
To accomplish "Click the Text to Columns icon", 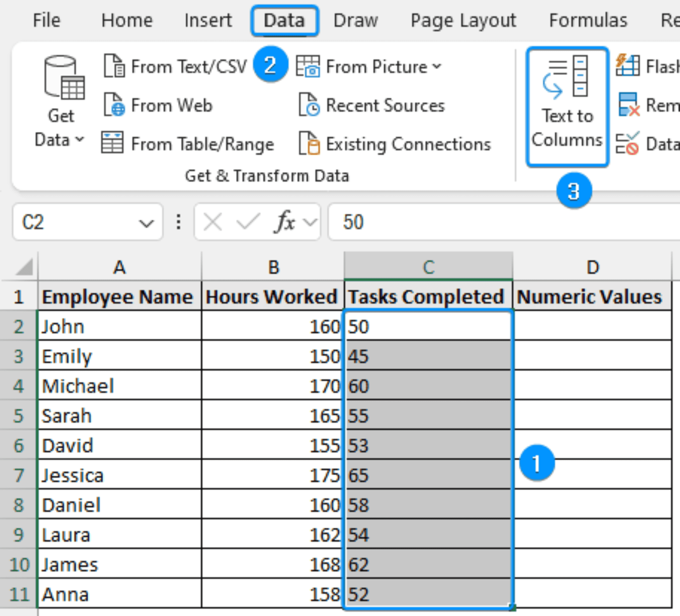I will coord(567,77).
